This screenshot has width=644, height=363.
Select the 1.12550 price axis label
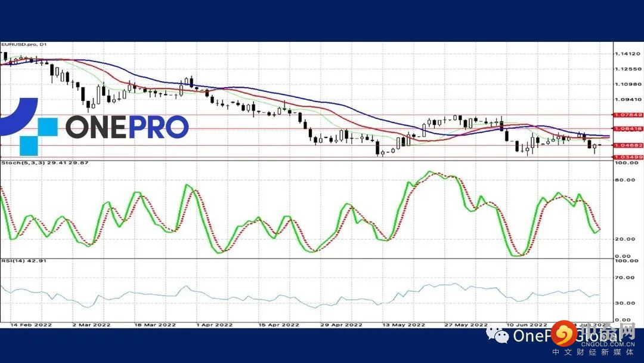point(627,69)
